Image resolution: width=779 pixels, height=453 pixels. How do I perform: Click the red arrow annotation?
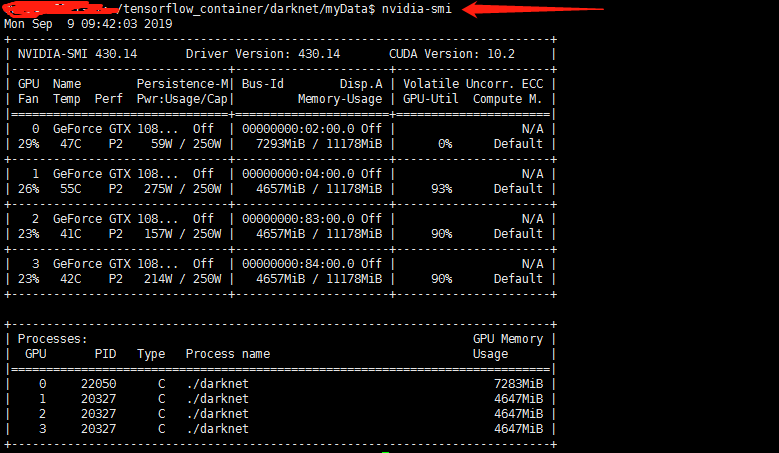533,9
